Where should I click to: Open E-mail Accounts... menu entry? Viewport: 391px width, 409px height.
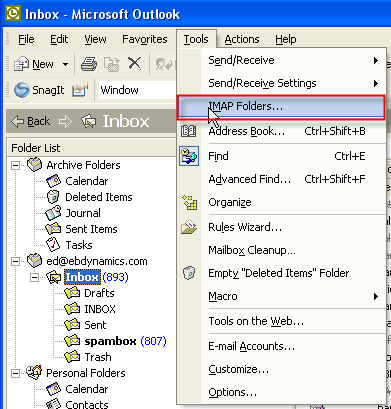[x=282, y=346]
